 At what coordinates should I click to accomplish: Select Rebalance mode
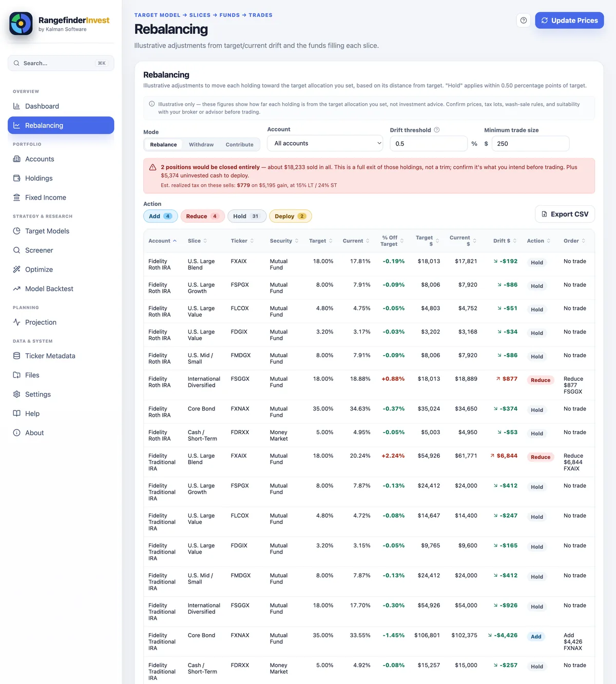pos(163,145)
